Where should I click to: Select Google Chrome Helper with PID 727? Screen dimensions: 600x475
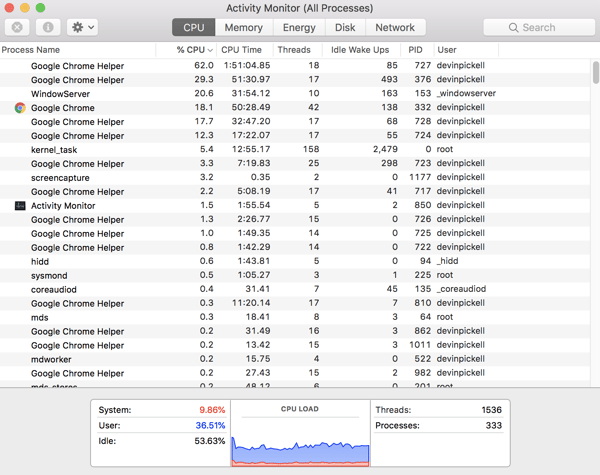pos(295,66)
